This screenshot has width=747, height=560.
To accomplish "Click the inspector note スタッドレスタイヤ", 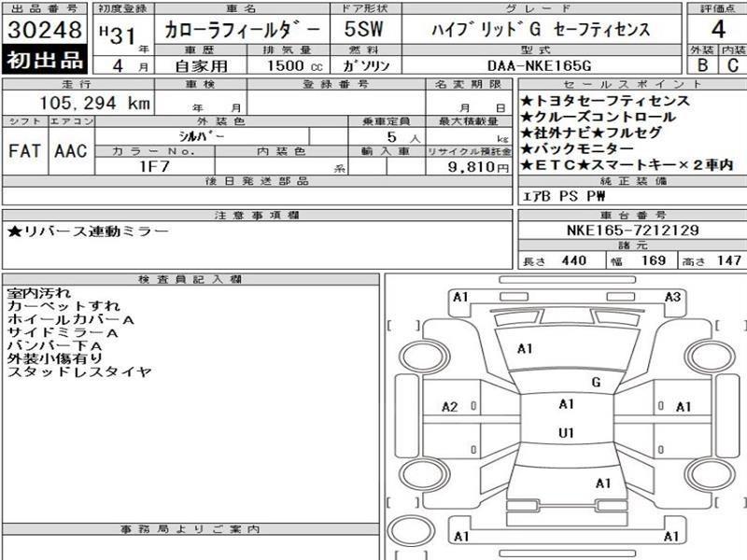I will pos(79,371).
